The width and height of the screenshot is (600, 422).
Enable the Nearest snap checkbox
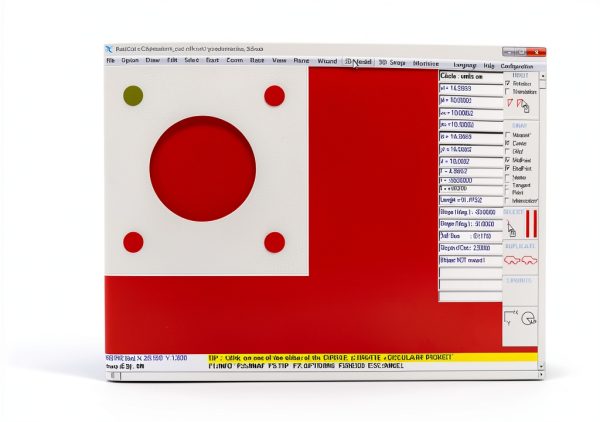tap(508, 177)
